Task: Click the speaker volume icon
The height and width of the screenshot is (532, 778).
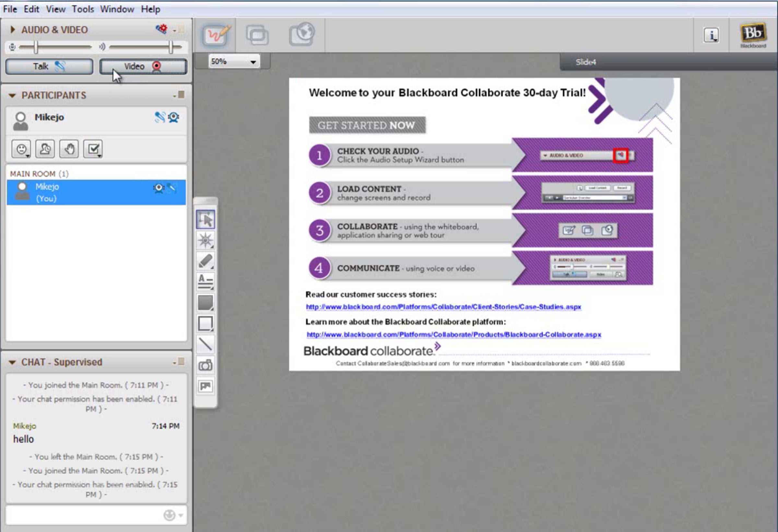Action: pos(102,47)
